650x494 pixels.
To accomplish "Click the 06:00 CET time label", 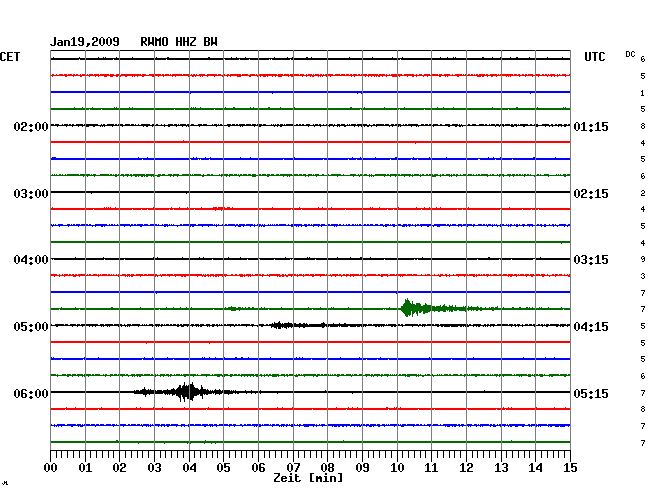I will coord(31,393).
